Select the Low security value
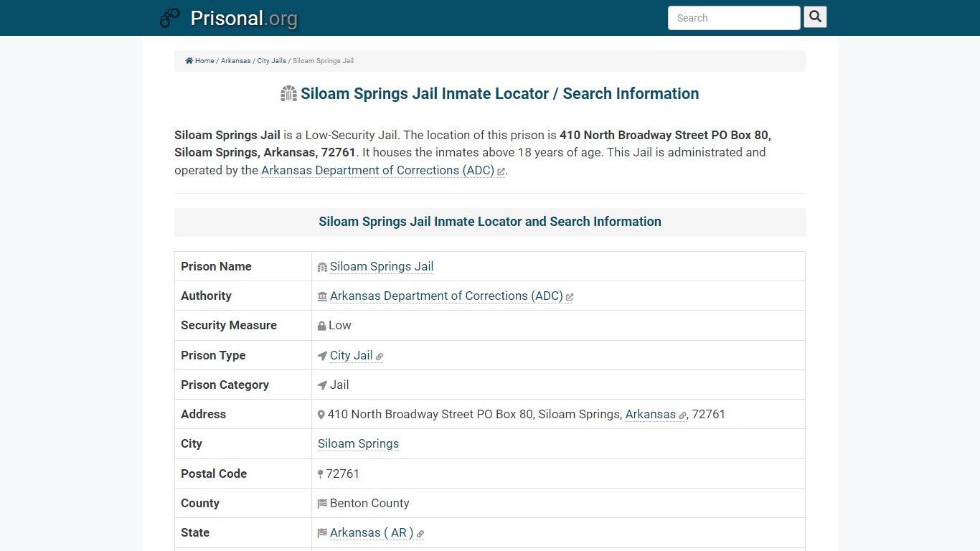The height and width of the screenshot is (551, 980). pyautogui.click(x=340, y=325)
